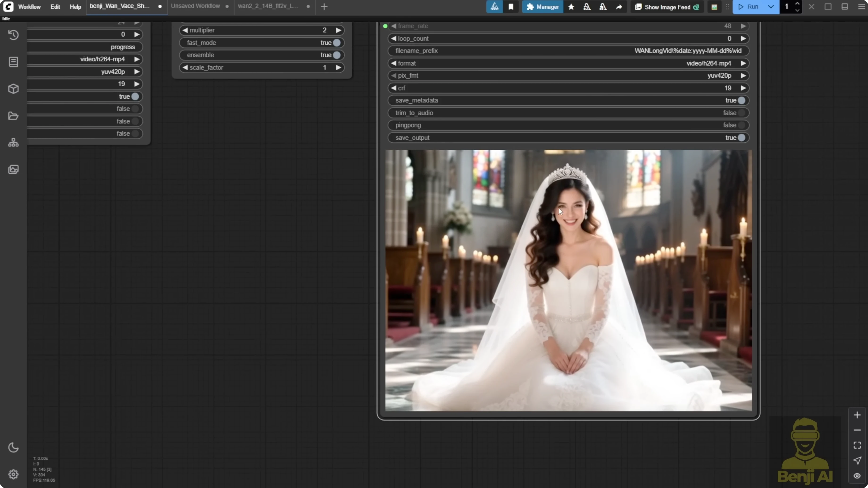This screenshot has height=488, width=868.
Task: Toggle save_metadata to false
Action: [x=742, y=100]
